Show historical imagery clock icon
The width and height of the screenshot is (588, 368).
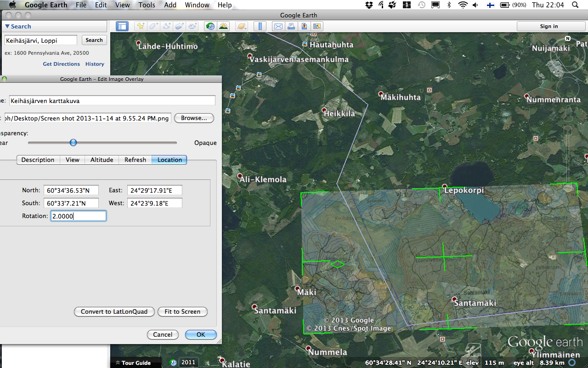[x=210, y=26]
